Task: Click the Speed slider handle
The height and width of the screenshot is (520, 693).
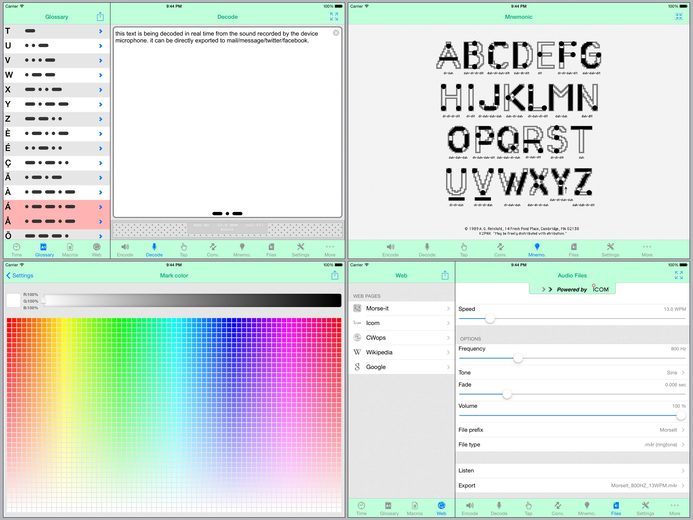Action: [490, 318]
